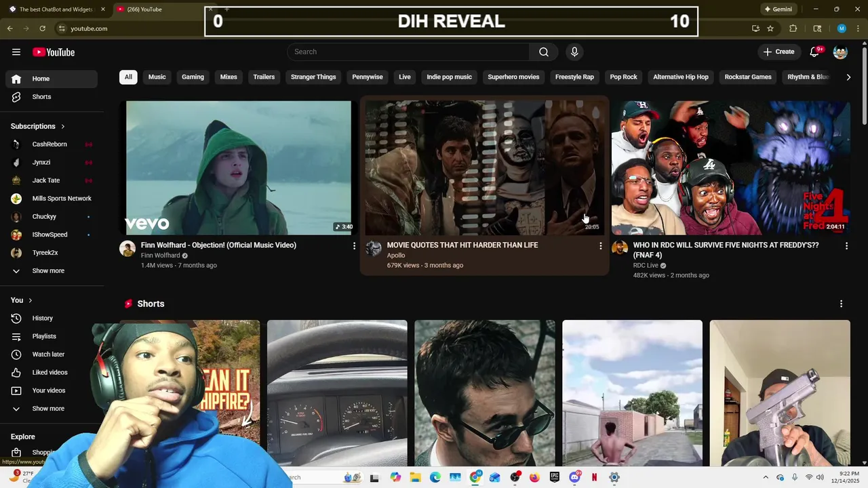Show more filter chips with right arrow
Screen dimensions: 868x488
[x=848, y=77]
